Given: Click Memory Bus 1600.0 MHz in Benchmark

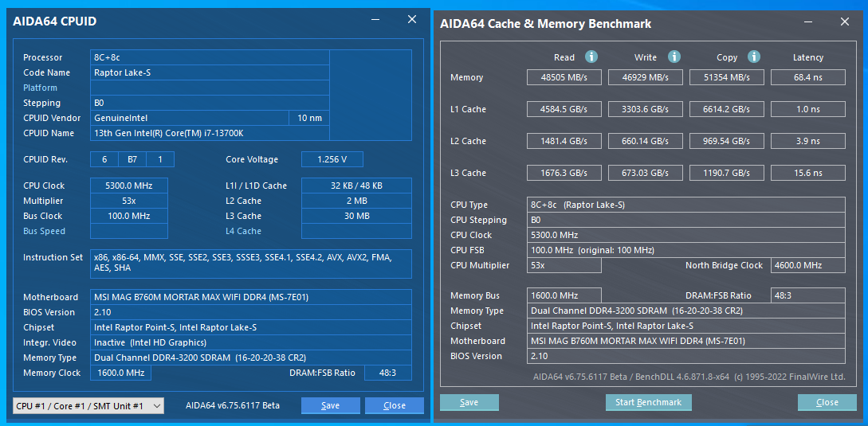Looking at the screenshot, I should point(564,295).
